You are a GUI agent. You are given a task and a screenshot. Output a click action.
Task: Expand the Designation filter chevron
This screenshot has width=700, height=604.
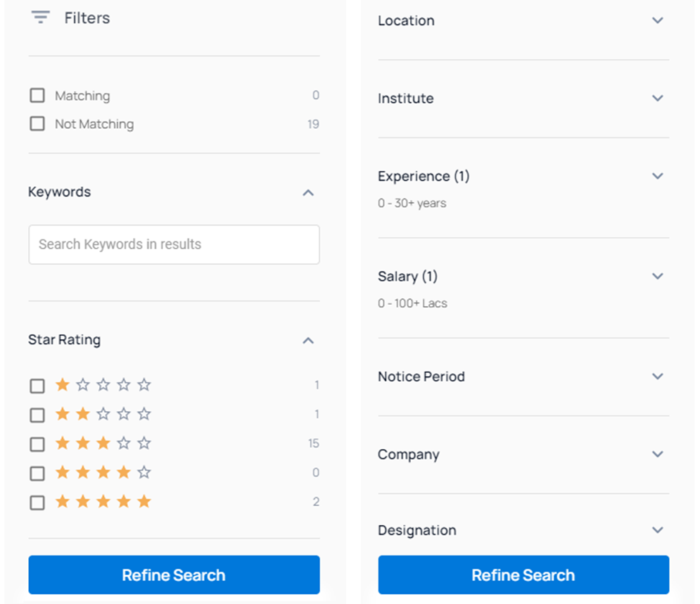pos(658,530)
